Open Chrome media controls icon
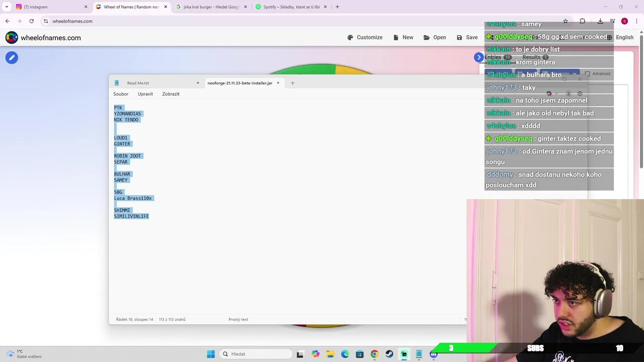This screenshot has width=644, height=362. (612, 21)
